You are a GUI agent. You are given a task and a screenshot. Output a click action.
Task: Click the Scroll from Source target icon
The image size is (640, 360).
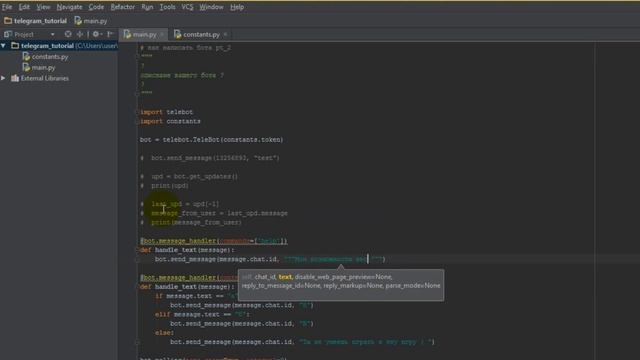tap(68, 34)
